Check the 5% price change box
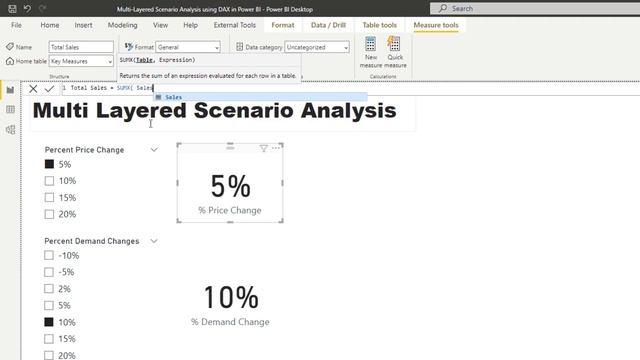The height and width of the screenshot is (360, 640). 49,164
